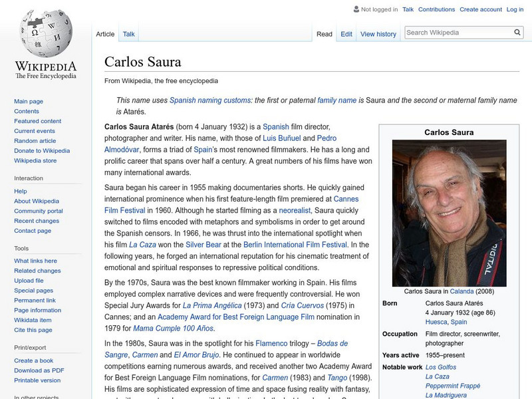Open the Help link

click(x=21, y=191)
